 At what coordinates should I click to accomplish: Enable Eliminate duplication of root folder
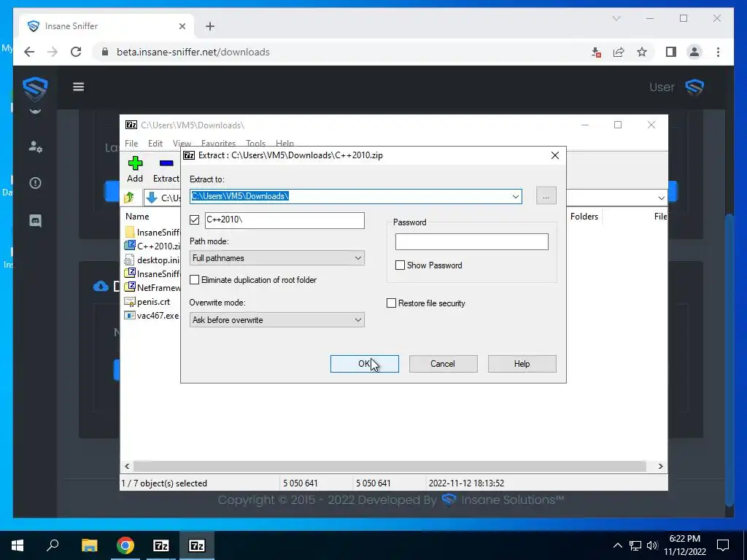click(x=194, y=280)
